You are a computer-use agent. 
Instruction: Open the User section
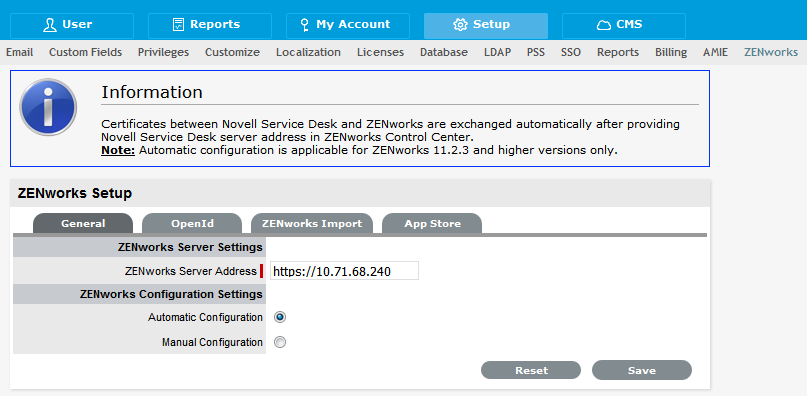72,26
